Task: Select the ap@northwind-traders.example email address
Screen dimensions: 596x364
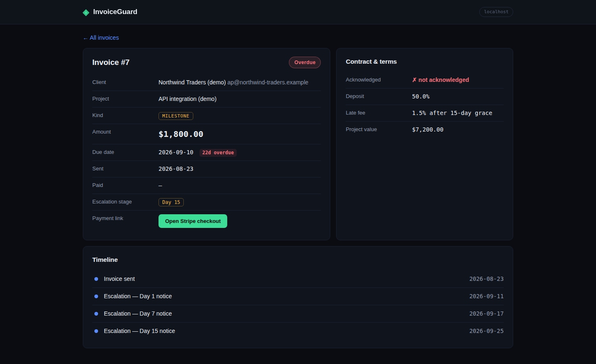Action: coord(268,82)
